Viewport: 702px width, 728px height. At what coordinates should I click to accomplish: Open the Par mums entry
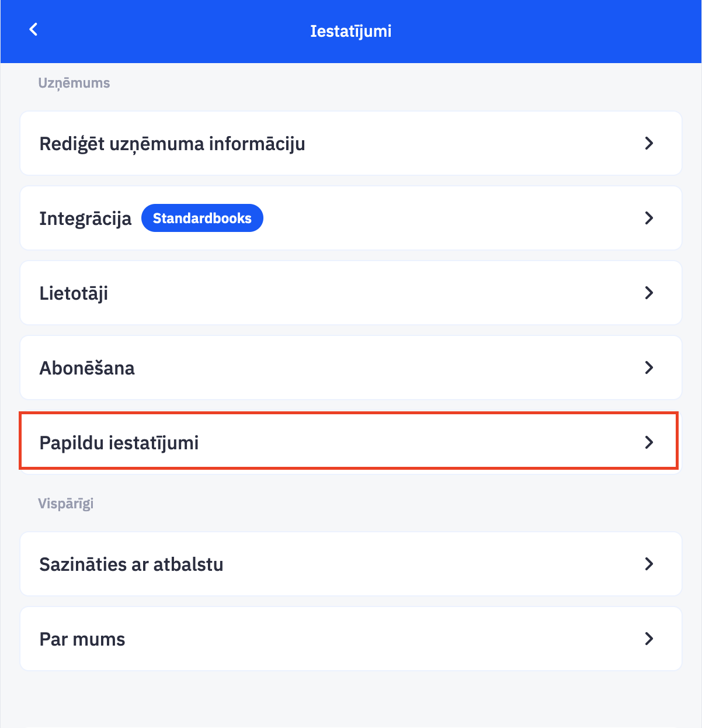point(82,639)
